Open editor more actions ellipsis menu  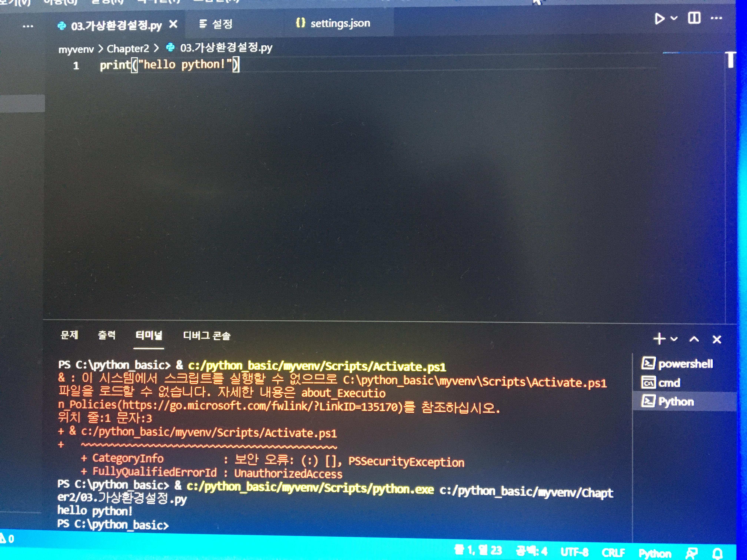tap(716, 18)
